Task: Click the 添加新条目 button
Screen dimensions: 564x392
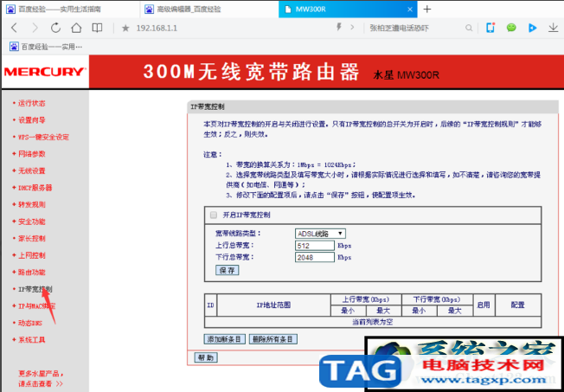Action: (x=225, y=339)
